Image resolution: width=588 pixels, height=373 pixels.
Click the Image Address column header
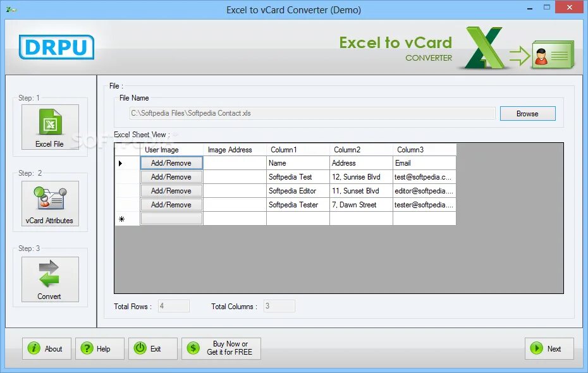click(235, 150)
